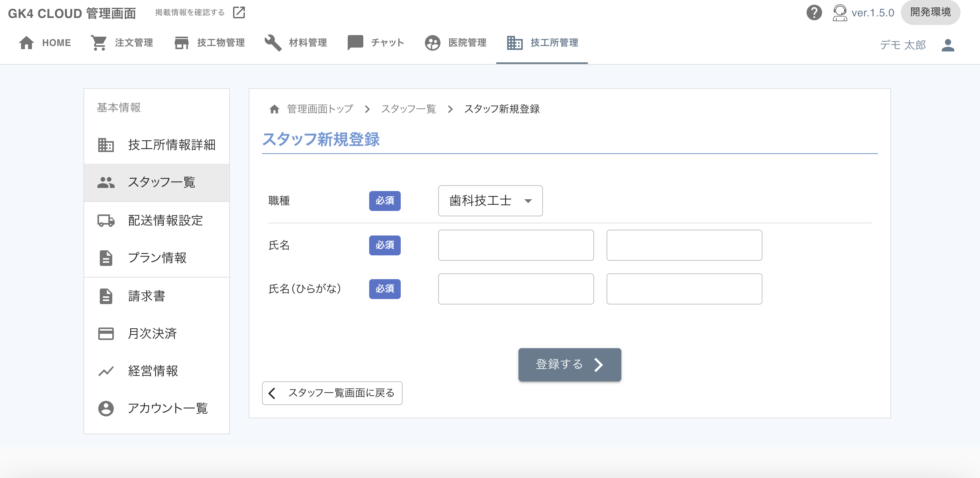
Task: Open external link icon for 掲載情報を確認する
Action: [x=239, y=12]
